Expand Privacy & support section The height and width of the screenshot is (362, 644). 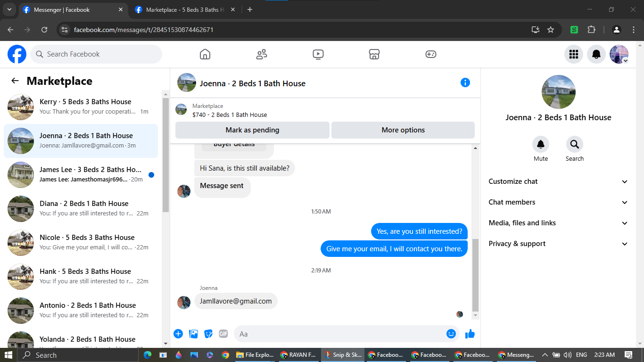point(558,244)
